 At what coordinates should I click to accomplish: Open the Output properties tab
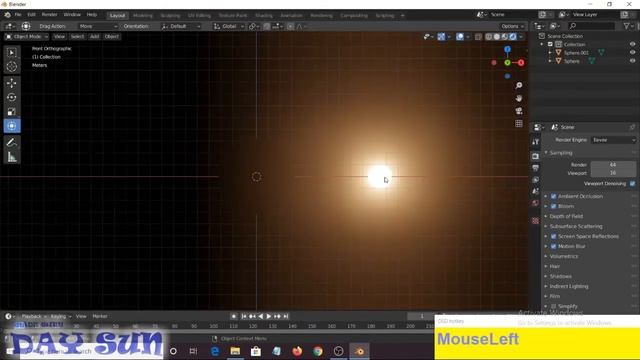[x=536, y=168]
